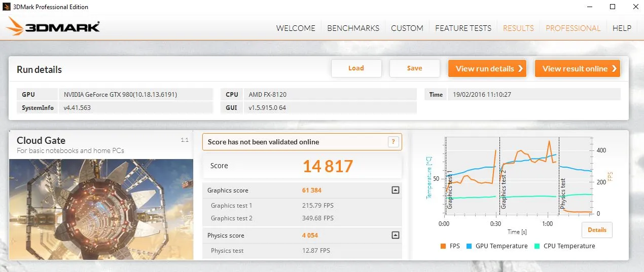
Task: Open the Welcome tab
Action: (x=296, y=28)
